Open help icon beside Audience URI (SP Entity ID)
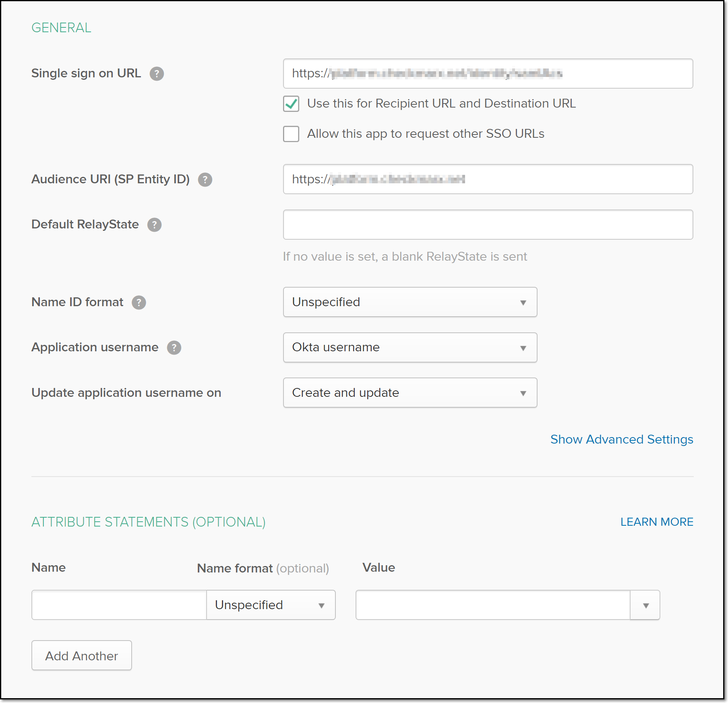Image resolution: width=728 pixels, height=703 pixels. tap(205, 180)
